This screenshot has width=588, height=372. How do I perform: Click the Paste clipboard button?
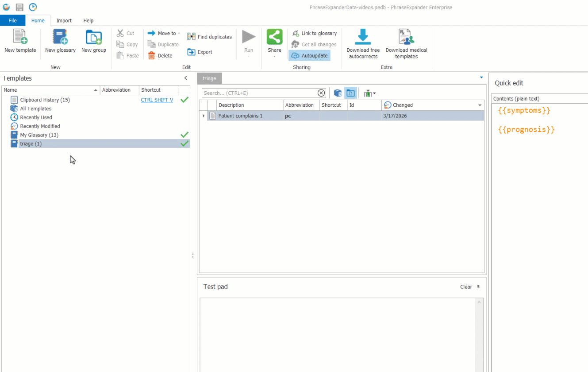click(127, 55)
